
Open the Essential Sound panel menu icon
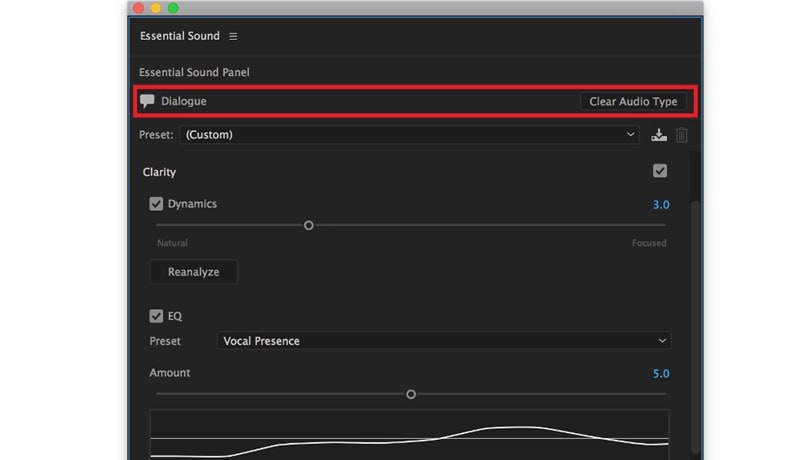coord(233,37)
